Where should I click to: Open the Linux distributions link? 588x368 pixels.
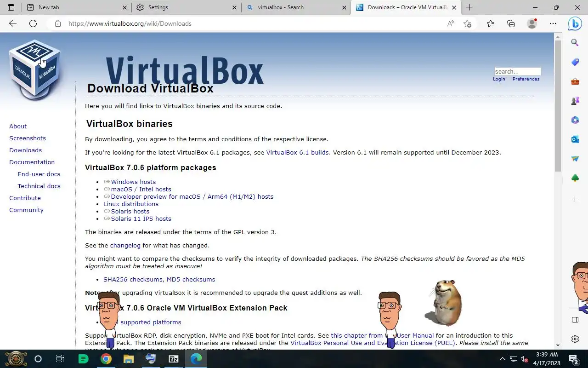(131, 204)
